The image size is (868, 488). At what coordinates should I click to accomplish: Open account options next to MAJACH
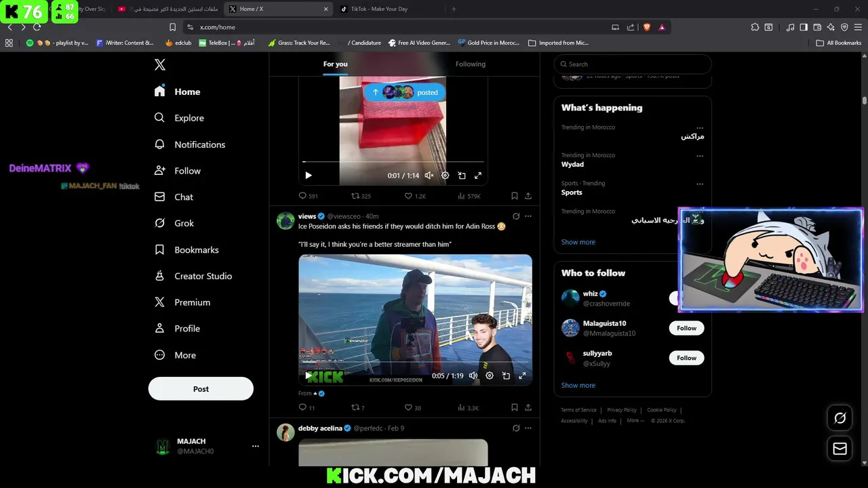(x=256, y=446)
